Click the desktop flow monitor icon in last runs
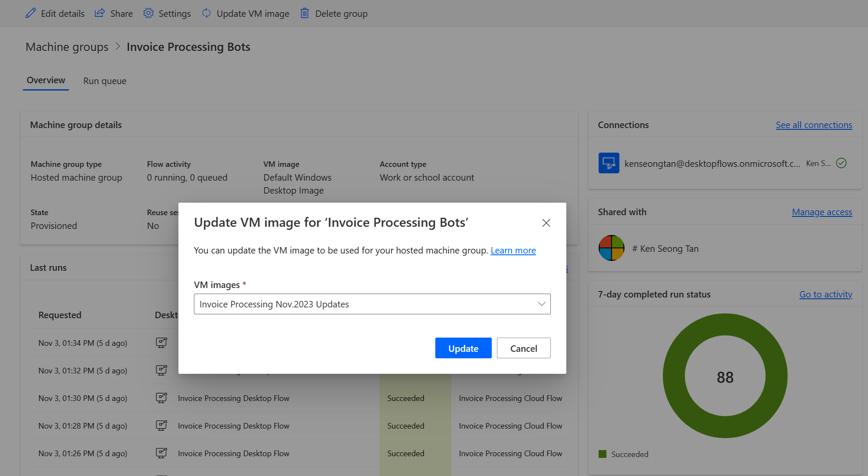868x476 pixels. [161, 342]
